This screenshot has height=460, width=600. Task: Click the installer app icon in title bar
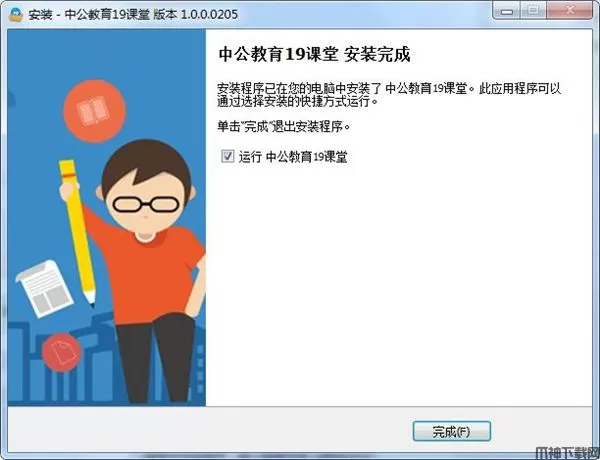coord(16,15)
